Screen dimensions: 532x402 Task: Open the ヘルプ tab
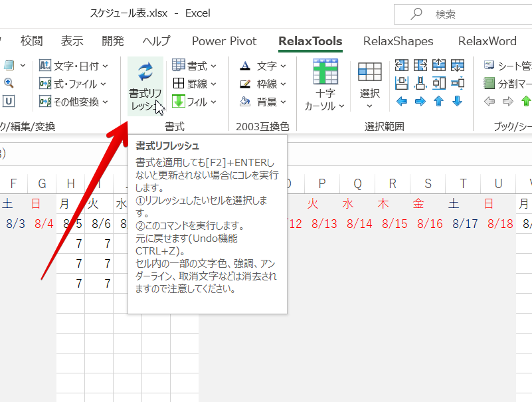pos(156,41)
